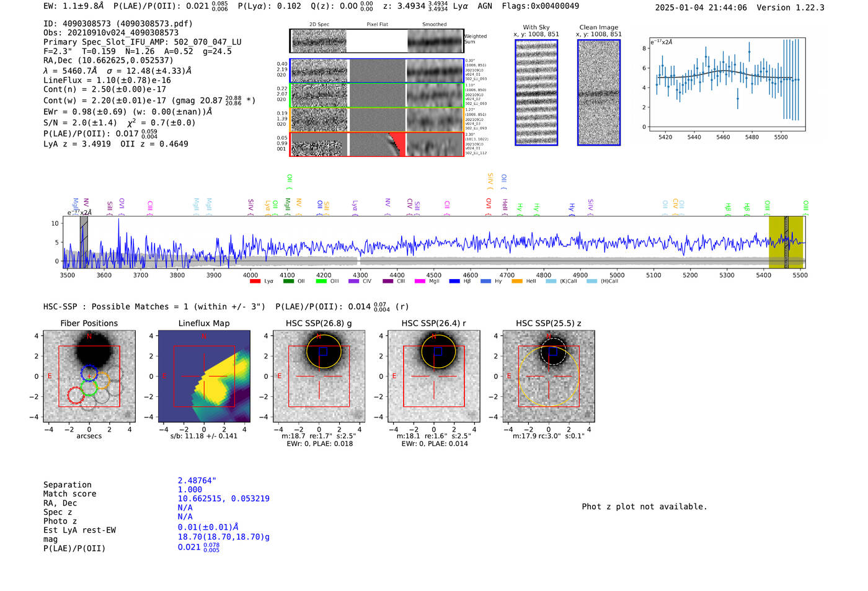
Task: Click the Pixel Flat column header
Action: 377,25
